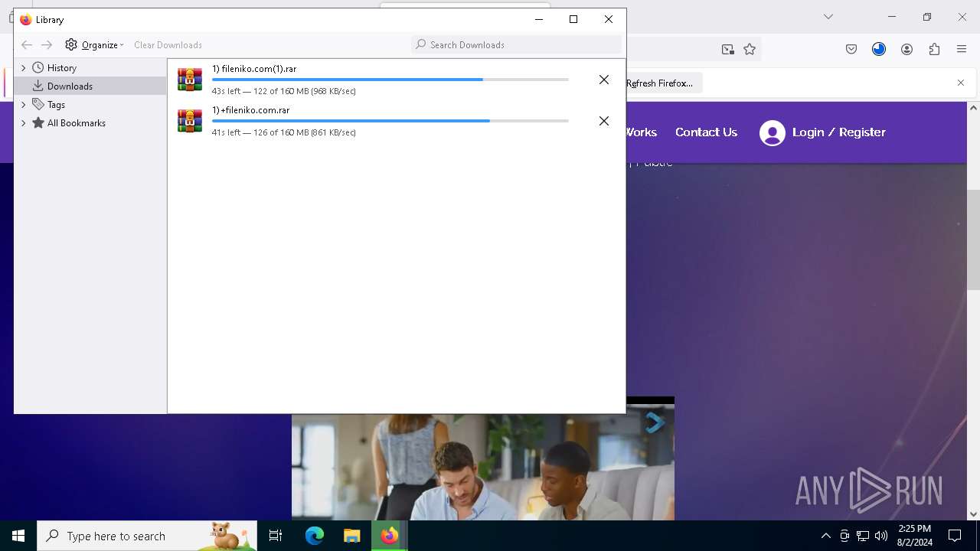This screenshot has height=551, width=980.
Task: Open Firefox extensions puzzle icon
Action: click(934, 50)
